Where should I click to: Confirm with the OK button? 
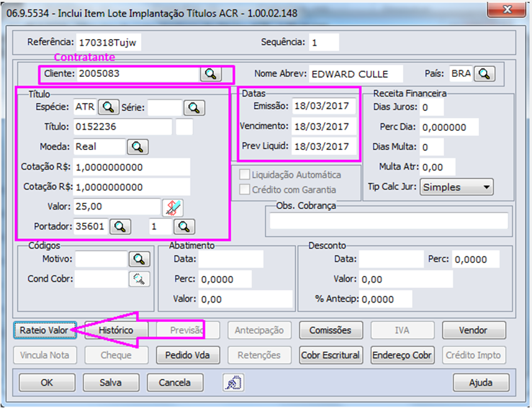(47, 383)
